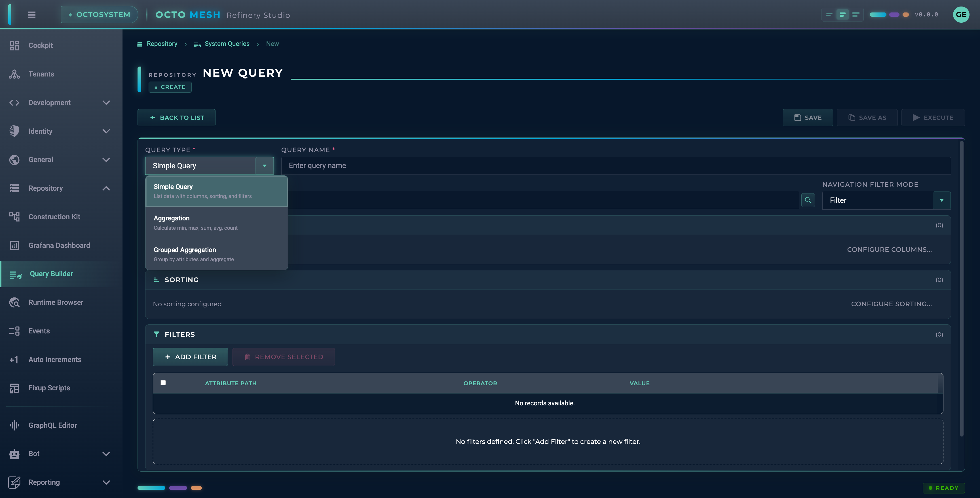
Task: Toggle the filters select-all checkbox
Action: [163, 383]
